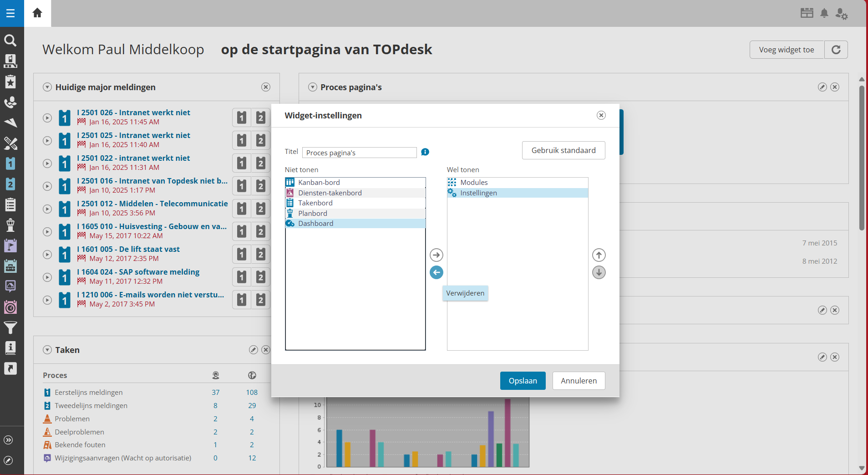Open the search icon in sidebar
The width and height of the screenshot is (868, 475).
[x=10, y=41]
